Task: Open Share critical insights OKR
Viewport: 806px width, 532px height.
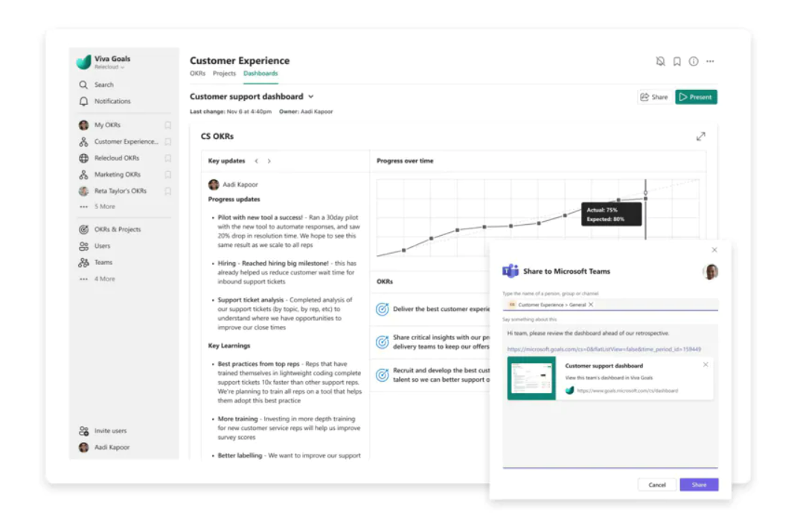Action: pos(441,342)
